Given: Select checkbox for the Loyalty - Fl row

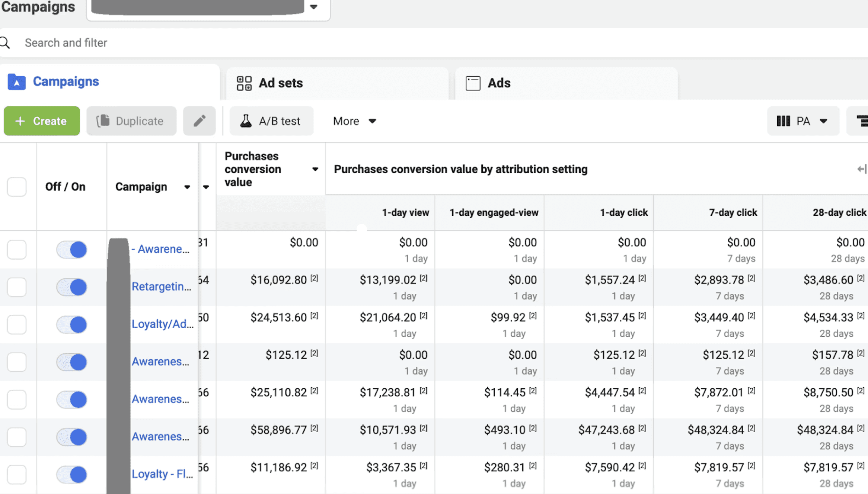Looking at the screenshot, I should coord(17,474).
